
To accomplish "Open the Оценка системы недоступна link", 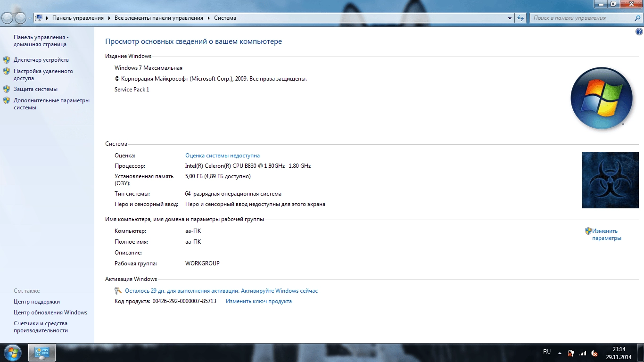I will pyautogui.click(x=223, y=156).
